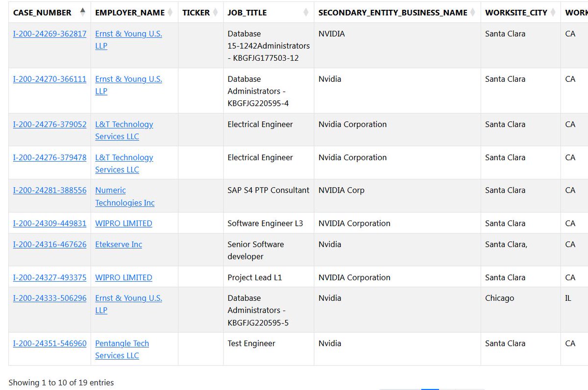Open case I-200-24270-366111
The height and width of the screenshot is (390, 588).
[x=49, y=79]
